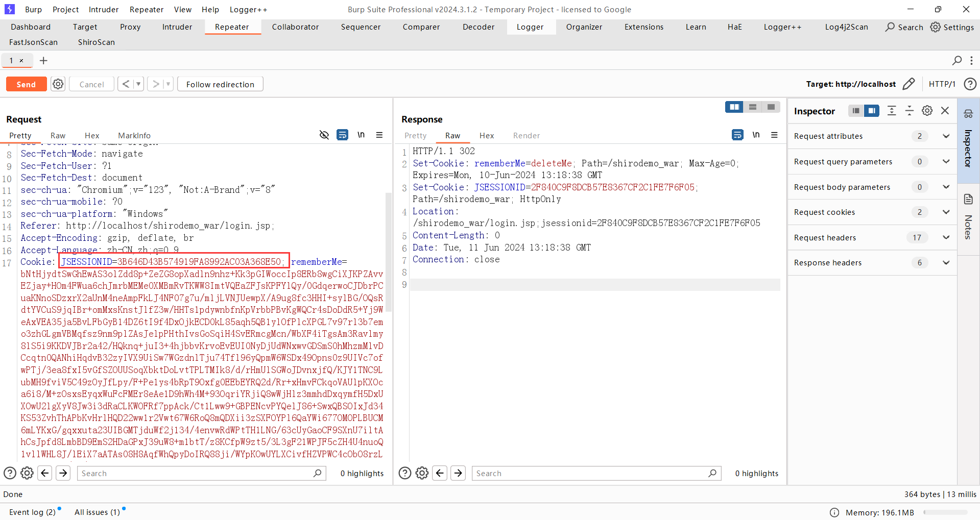Jump to previous Response search match
Image resolution: width=980 pixels, height=520 pixels.
440,473
